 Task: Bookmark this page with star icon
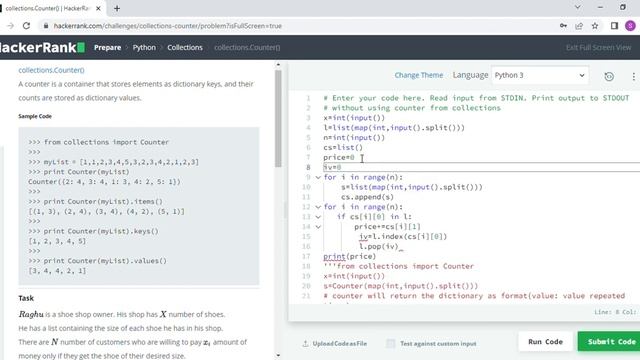click(x=595, y=26)
